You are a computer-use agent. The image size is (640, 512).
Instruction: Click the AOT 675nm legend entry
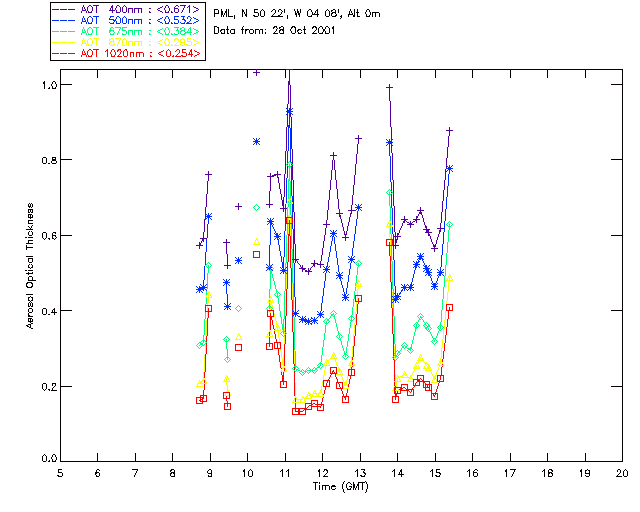127,31
